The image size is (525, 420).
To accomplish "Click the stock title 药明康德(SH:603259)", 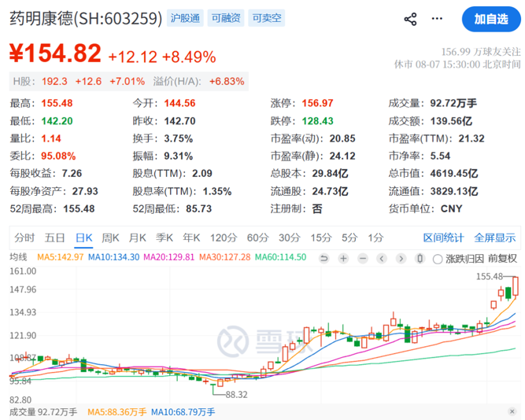I will (86, 18).
